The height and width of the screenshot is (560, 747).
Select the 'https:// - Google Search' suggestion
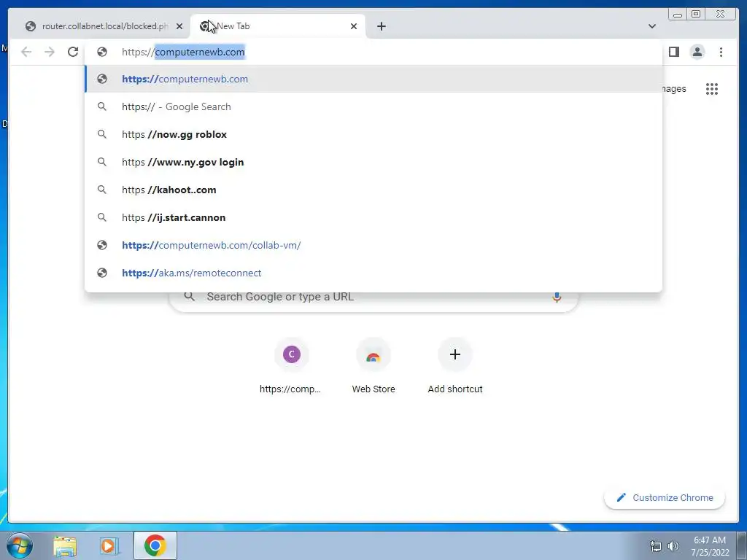[373, 106]
